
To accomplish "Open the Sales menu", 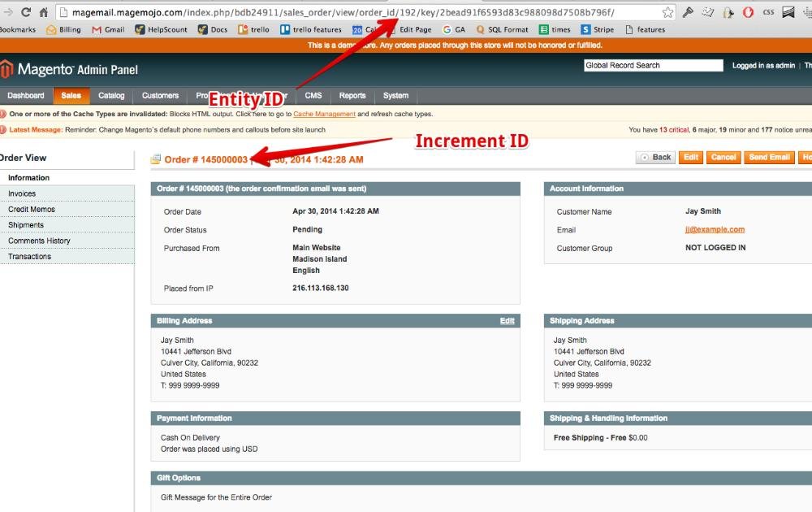I will [71, 96].
